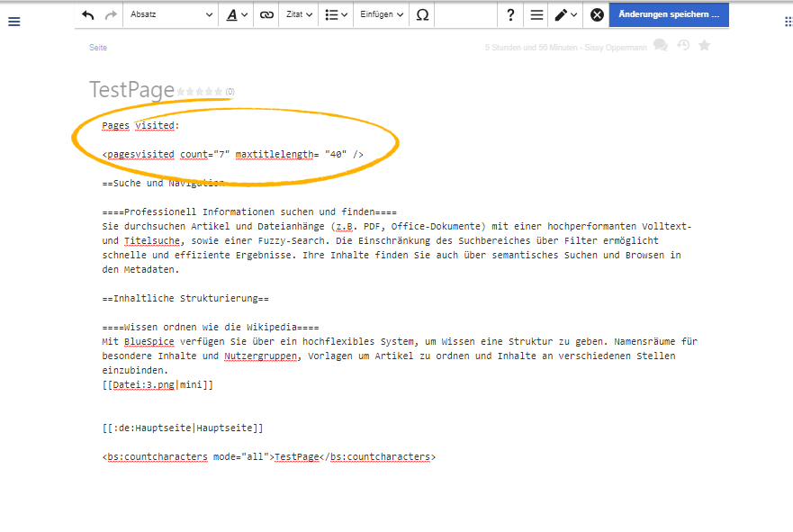Expand the Einfügen insert menu
The width and height of the screenshot is (793, 532).
click(382, 14)
